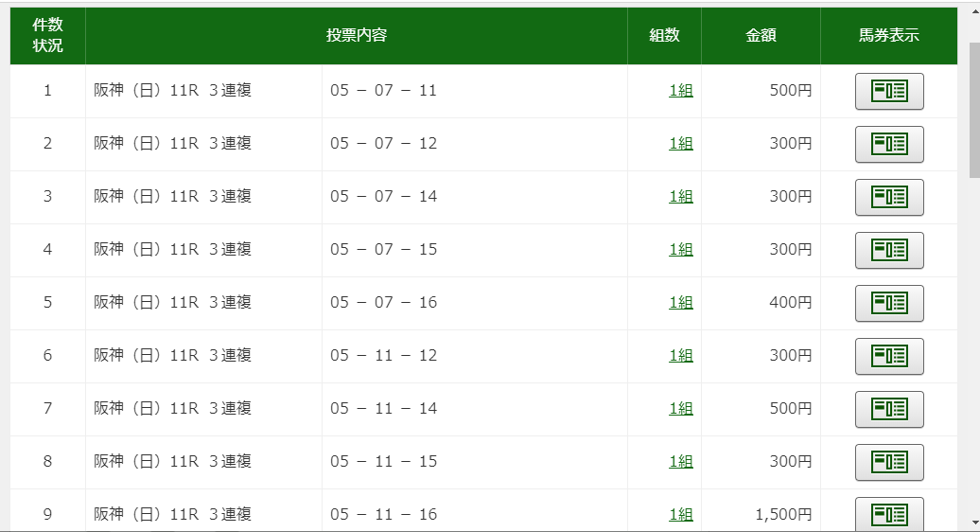Open 1組 link for 05-11-12 row
The image size is (980, 532).
point(681,356)
